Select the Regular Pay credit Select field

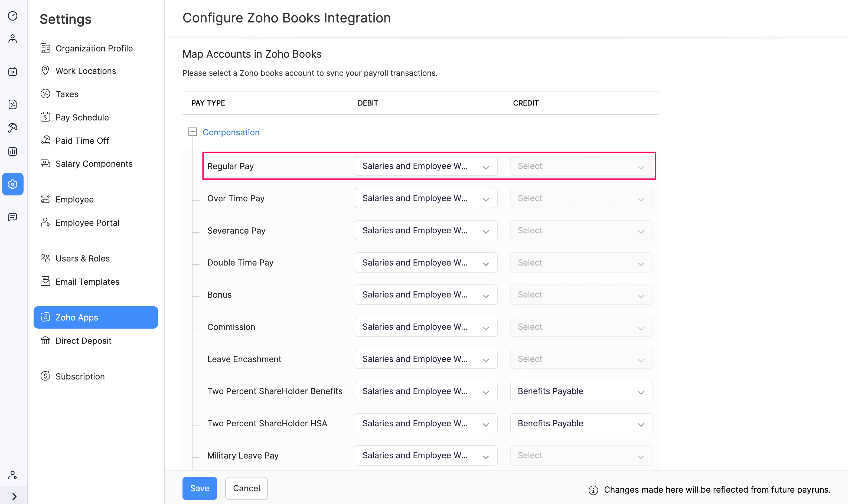click(580, 166)
